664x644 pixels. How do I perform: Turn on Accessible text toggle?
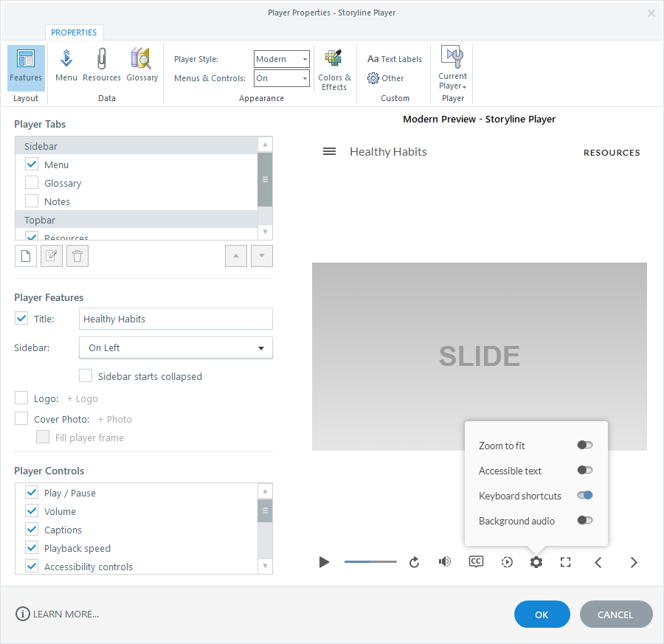(585, 470)
